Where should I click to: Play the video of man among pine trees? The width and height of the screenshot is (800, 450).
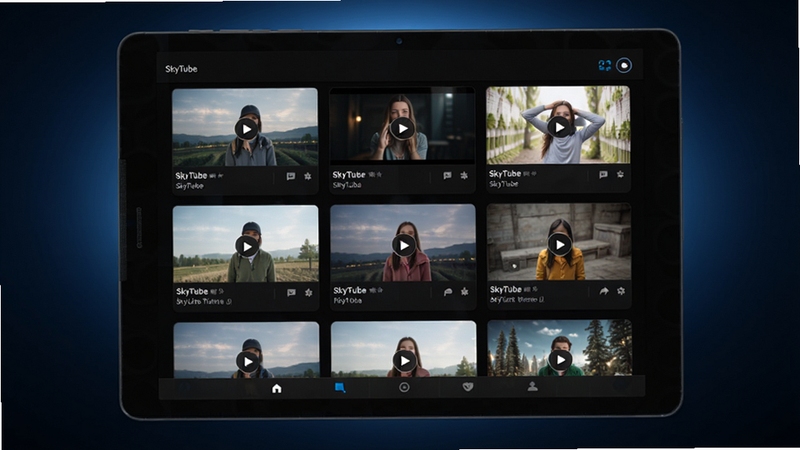tap(560, 360)
